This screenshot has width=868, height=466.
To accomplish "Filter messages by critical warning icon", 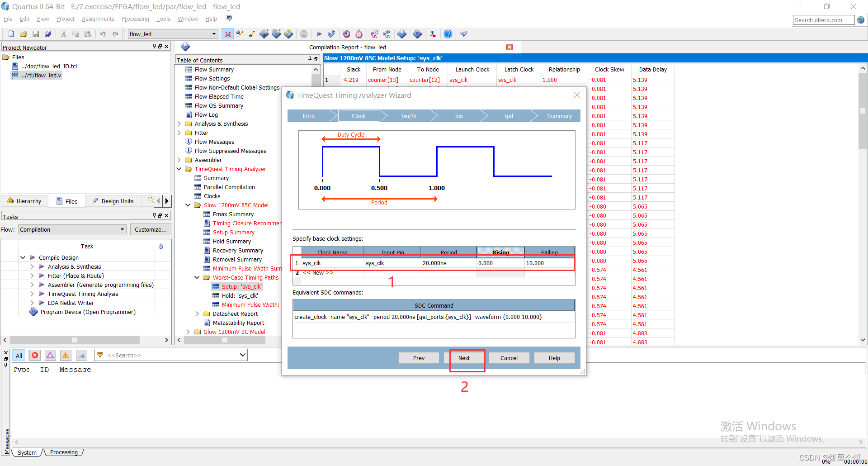I will tap(50, 355).
